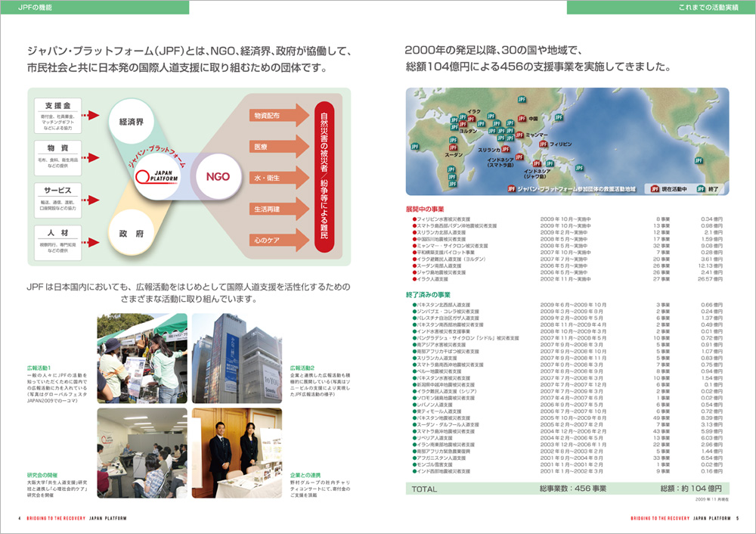Click the red JPF marker beside スリランカ
This screenshot has height=534, width=756.
click(505, 150)
